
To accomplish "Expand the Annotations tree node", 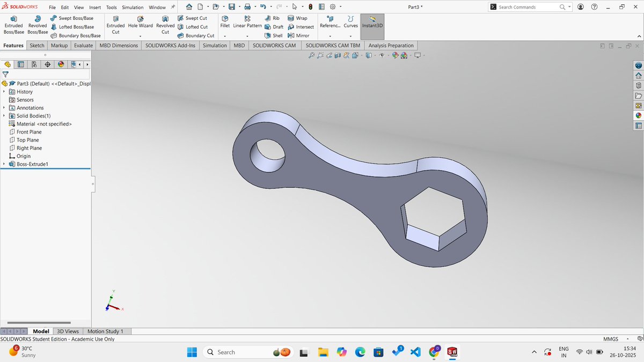I will pos(4,108).
